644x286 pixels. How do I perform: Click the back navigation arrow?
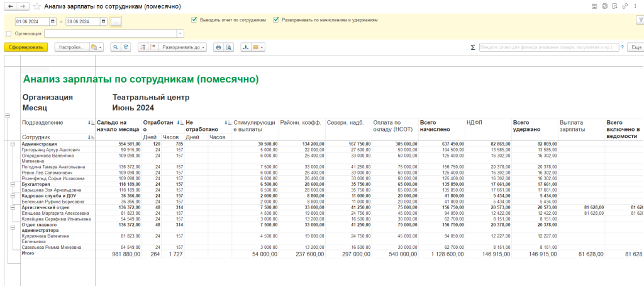point(9,6)
